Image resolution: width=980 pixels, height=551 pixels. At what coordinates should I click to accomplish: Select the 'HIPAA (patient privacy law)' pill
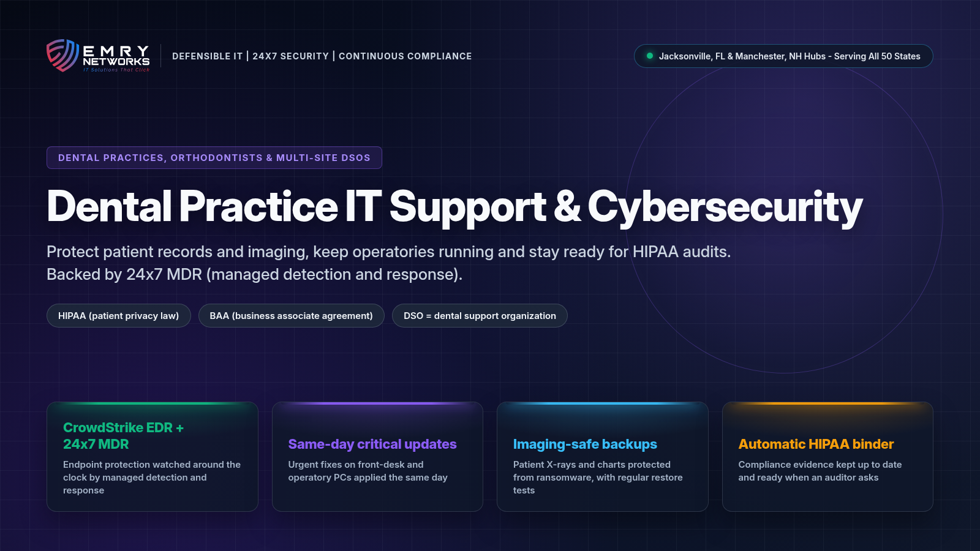click(119, 315)
